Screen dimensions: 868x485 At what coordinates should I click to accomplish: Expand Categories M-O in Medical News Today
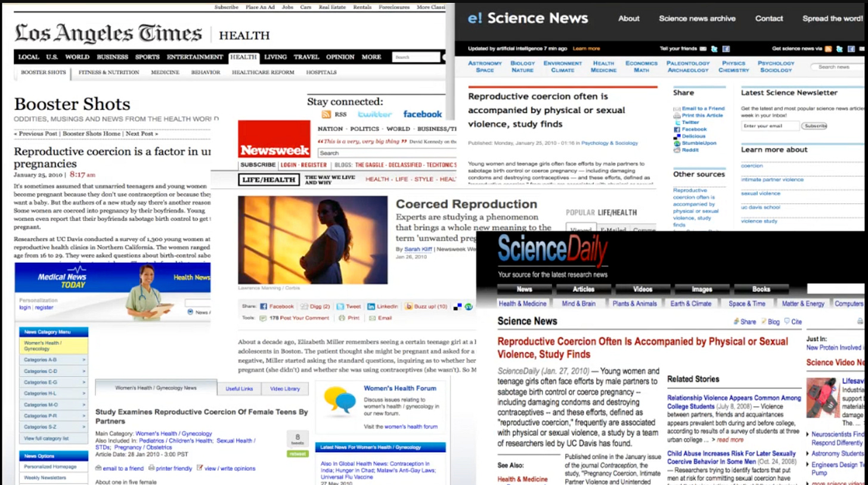[x=54, y=405]
